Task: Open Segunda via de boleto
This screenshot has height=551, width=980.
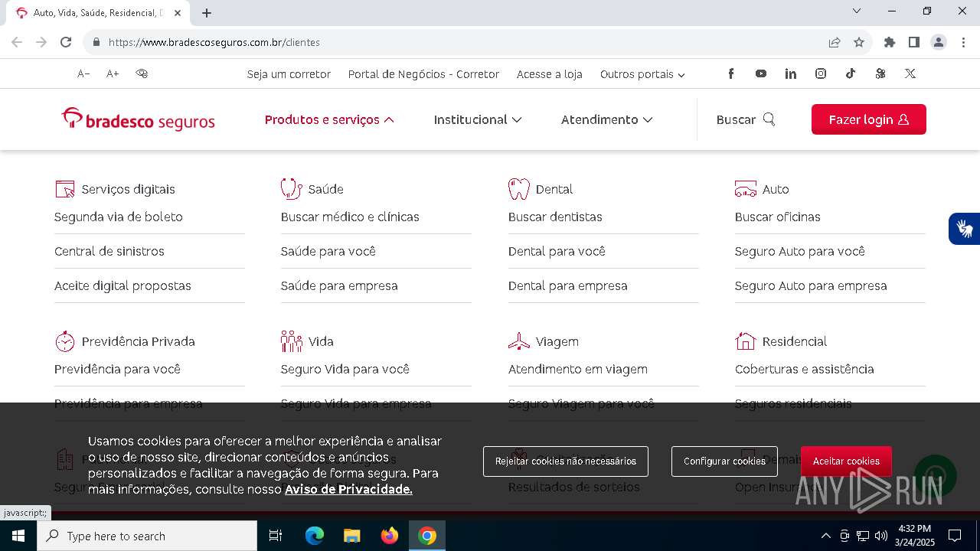Action: pyautogui.click(x=119, y=217)
